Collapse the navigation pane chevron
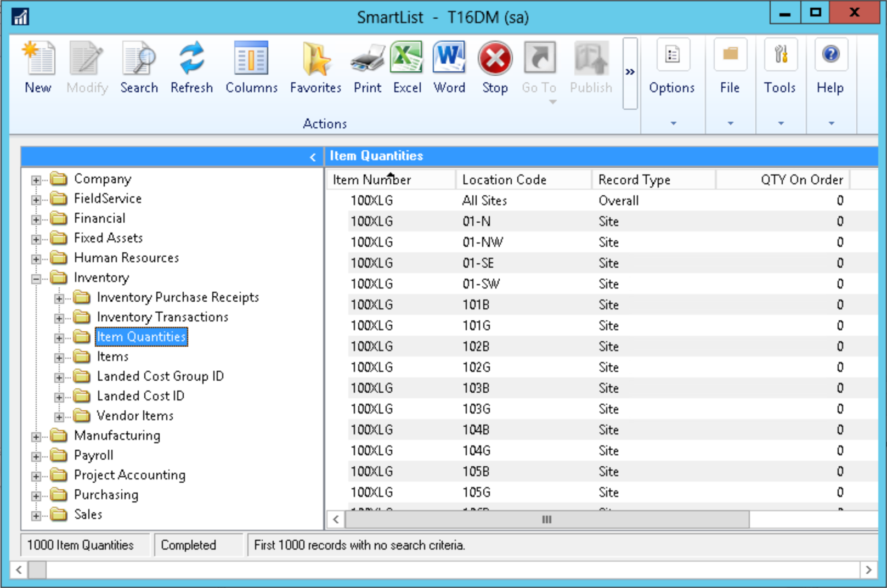The width and height of the screenshot is (887, 588). [312, 157]
